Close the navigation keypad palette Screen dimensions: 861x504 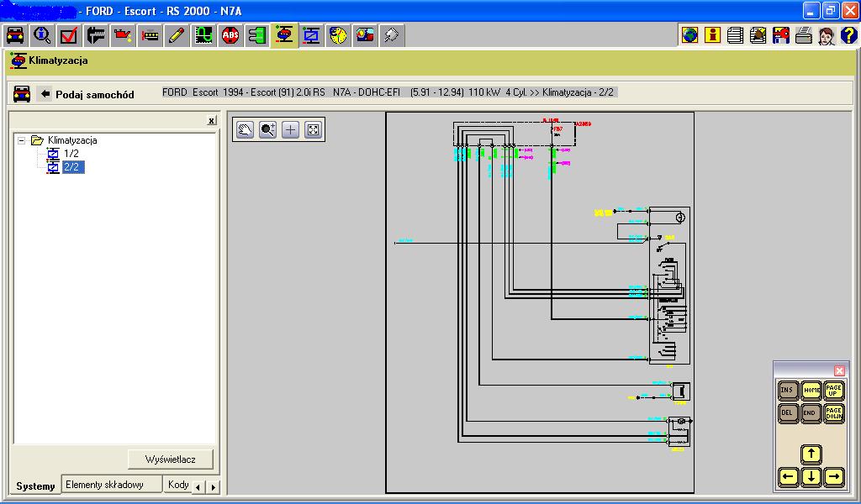pyautogui.click(x=839, y=370)
